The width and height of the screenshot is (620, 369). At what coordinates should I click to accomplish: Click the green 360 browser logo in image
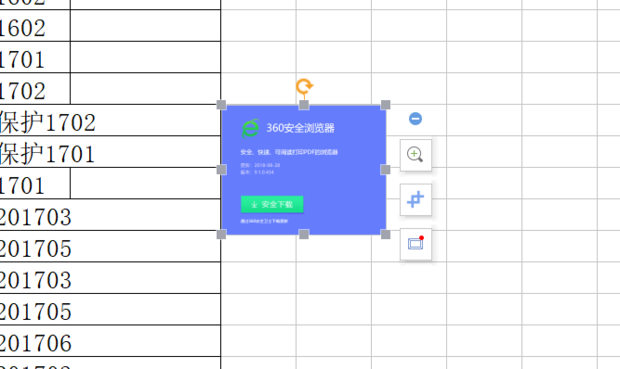pos(250,128)
